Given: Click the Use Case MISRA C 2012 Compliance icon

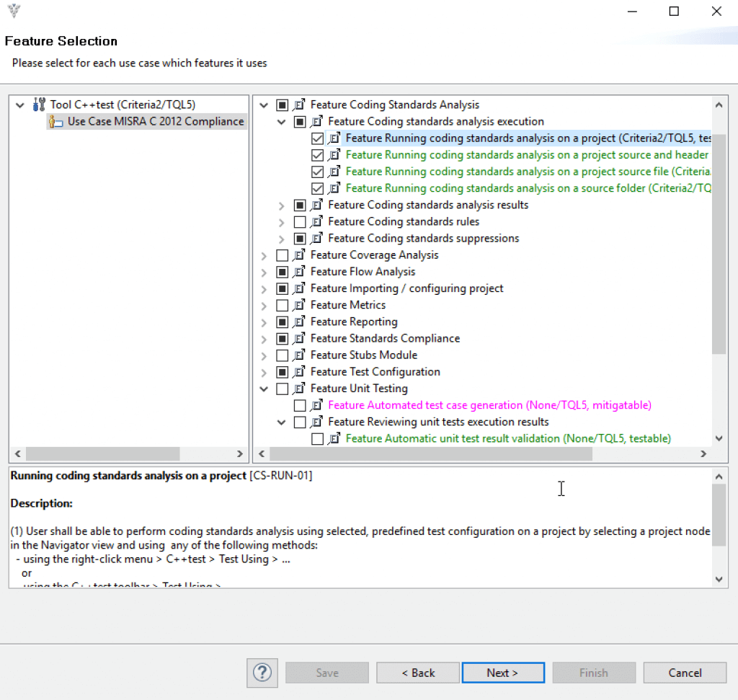Looking at the screenshot, I should 55,121.
